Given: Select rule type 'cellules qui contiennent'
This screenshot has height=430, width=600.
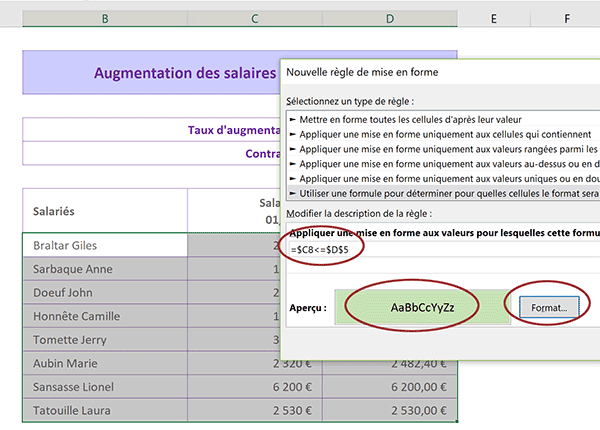Looking at the screenshot, I should [x=444, y=134].
